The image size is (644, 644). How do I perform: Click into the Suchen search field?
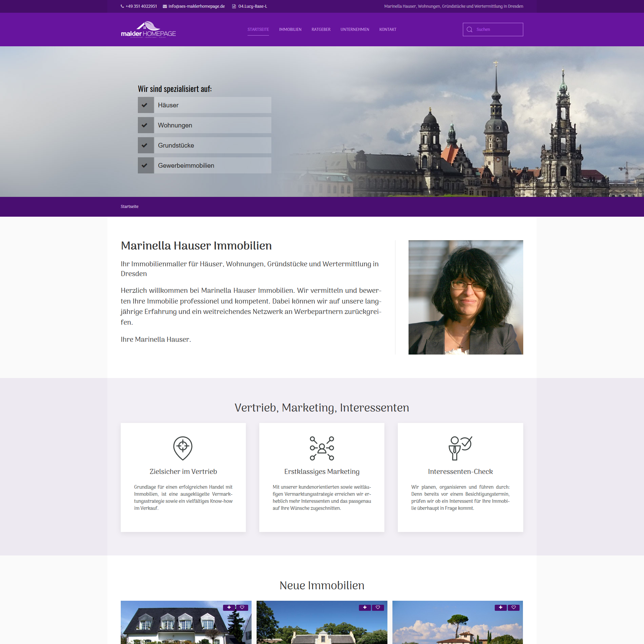tap(498, 30)
